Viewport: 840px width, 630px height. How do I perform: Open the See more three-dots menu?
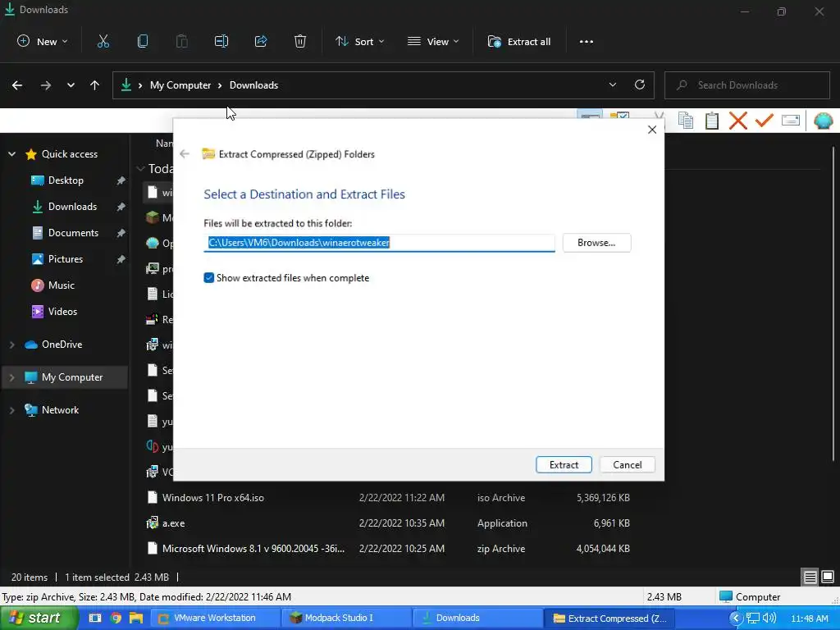click(586, 42)
